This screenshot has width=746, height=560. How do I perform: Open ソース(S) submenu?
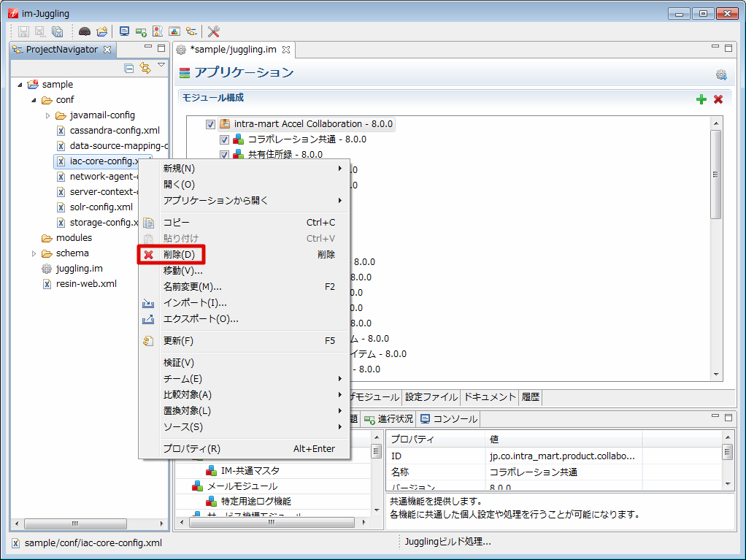(254, 427)
